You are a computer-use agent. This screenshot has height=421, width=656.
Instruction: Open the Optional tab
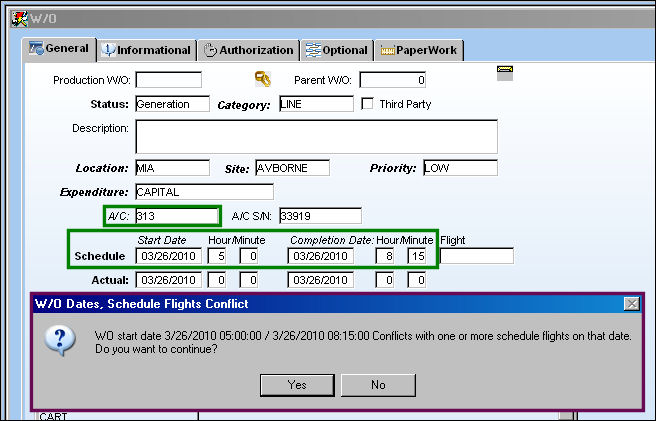(337, 50)
